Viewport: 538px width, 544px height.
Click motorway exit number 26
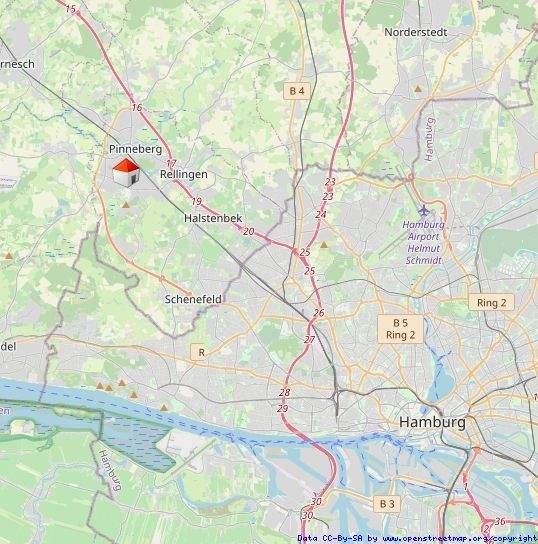coord(319,313)
